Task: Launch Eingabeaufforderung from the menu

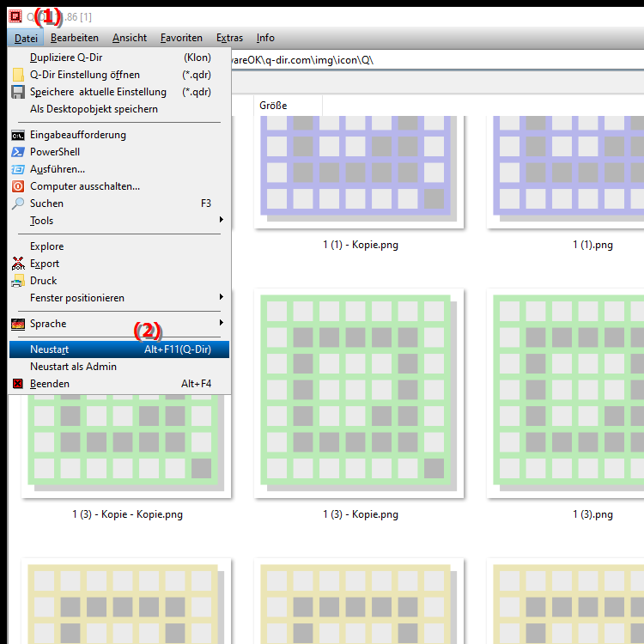Action: coord(119,135)
